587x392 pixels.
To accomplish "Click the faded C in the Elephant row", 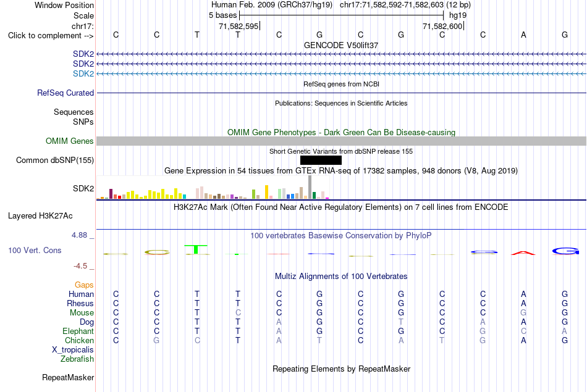I will pos(524,332).
